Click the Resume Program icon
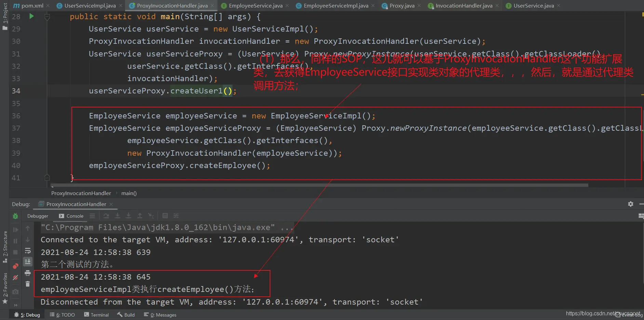Image resolution: width=644 pixels, height=320 pixels. (x=15, y=229)
